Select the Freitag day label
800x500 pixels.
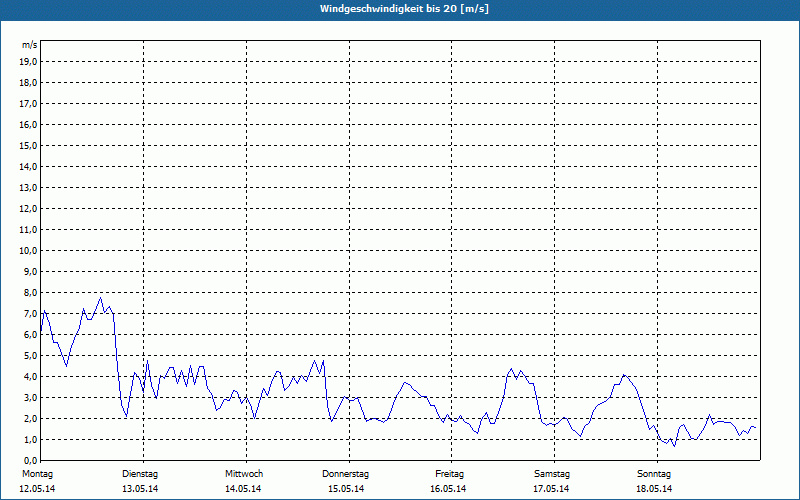tap(449, 474)
